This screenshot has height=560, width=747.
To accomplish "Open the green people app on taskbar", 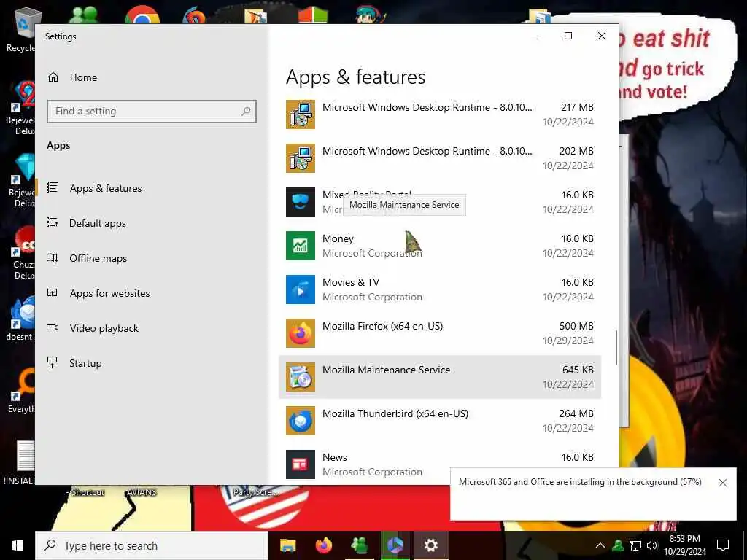I will [360, 545].
